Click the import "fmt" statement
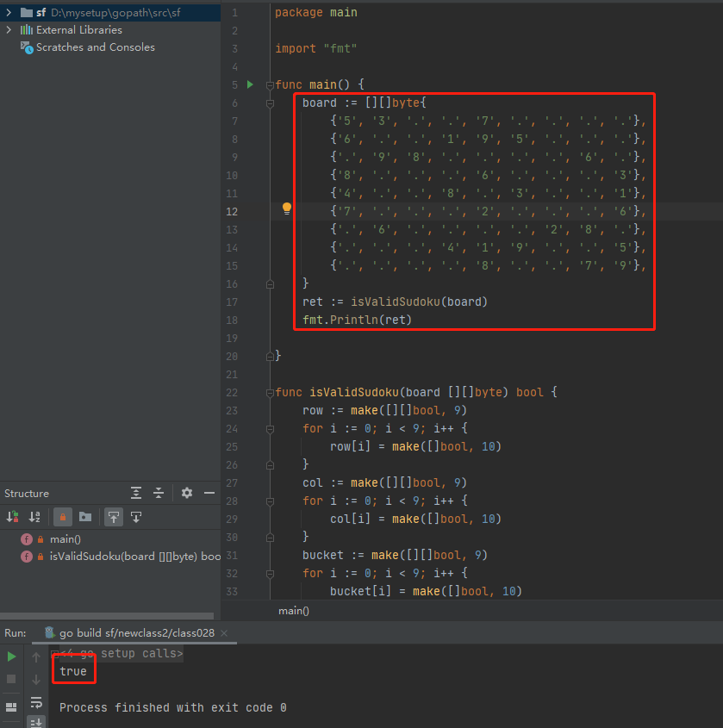Viewport: 723px width, 728px height. coord(315,48)
